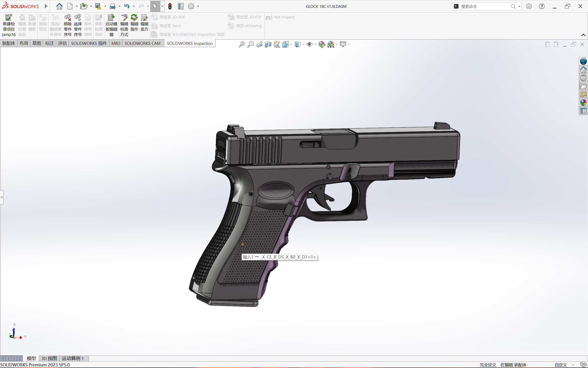This screenshot has width=588, height=368.
Task: Create a new document via New icon
Action: coord(70,6)
